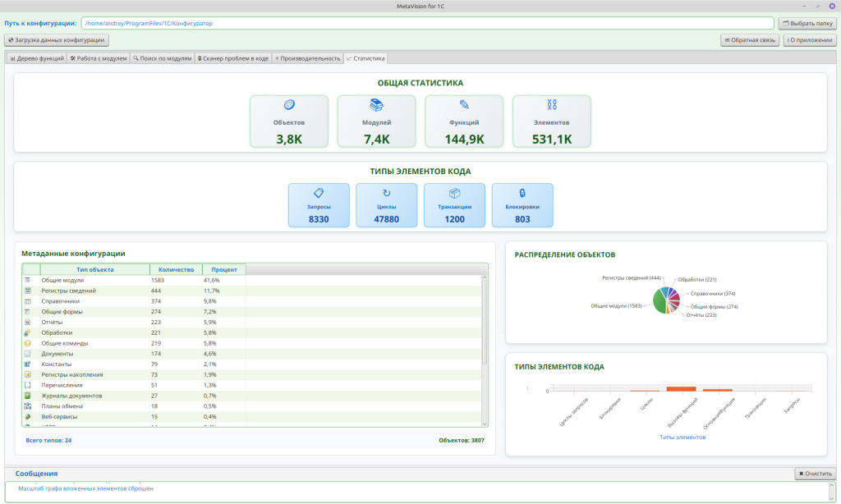The image size is (841, 504).
Task: Click the 'Обработки (221)' pie label
Action: (697, 279)
